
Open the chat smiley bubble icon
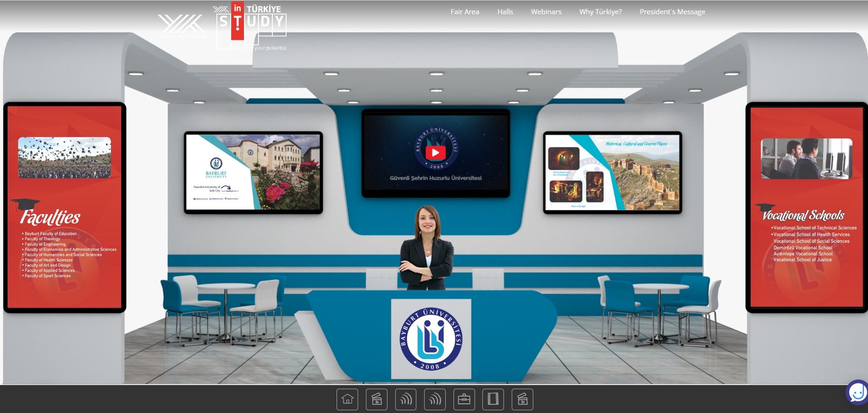857,392
